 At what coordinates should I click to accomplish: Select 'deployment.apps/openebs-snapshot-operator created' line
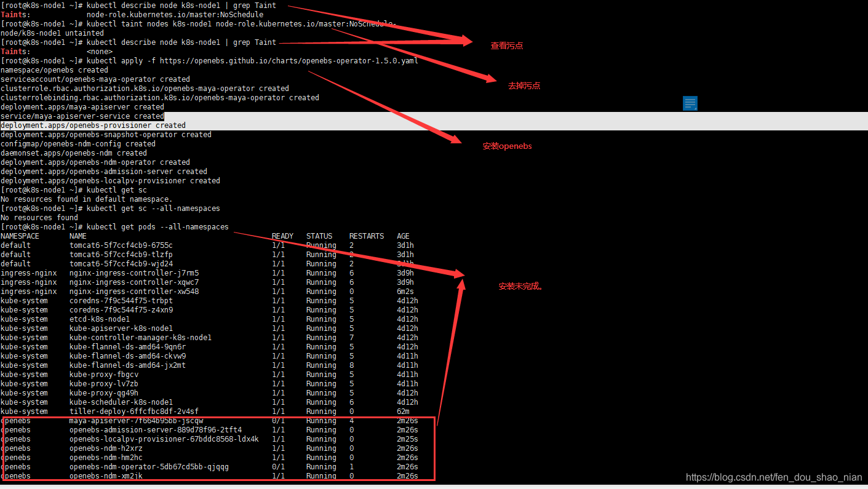click(106, 135)
